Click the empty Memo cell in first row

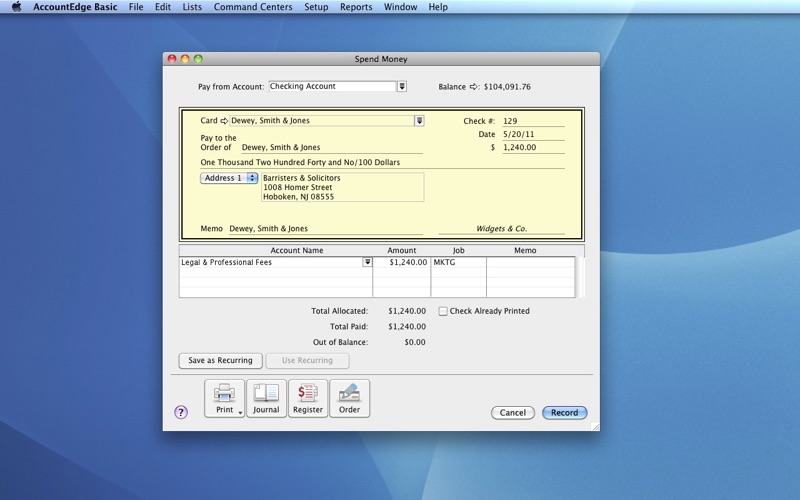[531, 262]
